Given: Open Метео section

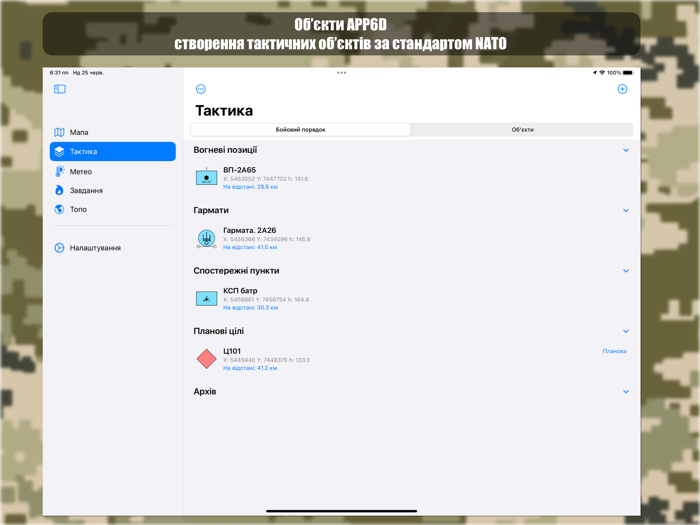Looking at the screenshot, I should 112,171.
